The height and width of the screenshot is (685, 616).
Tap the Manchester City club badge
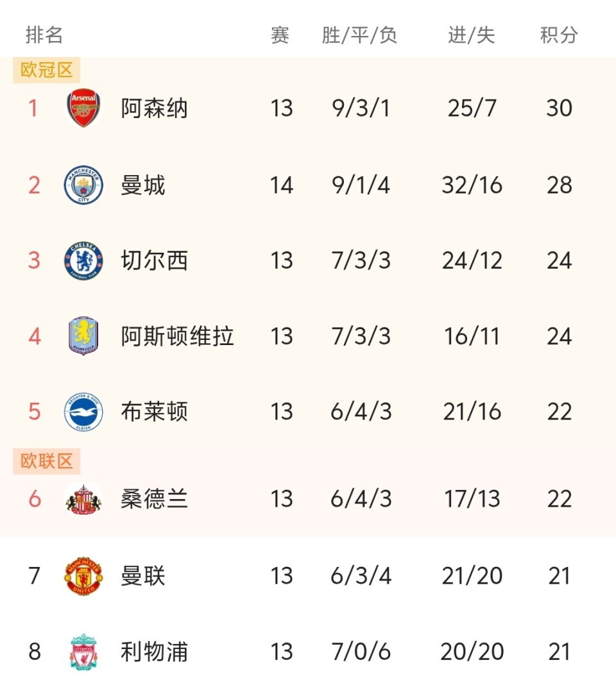(83, 185)
